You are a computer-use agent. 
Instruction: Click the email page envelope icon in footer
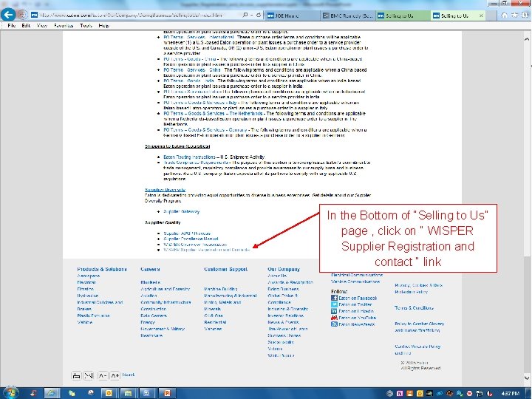(89, 375)
